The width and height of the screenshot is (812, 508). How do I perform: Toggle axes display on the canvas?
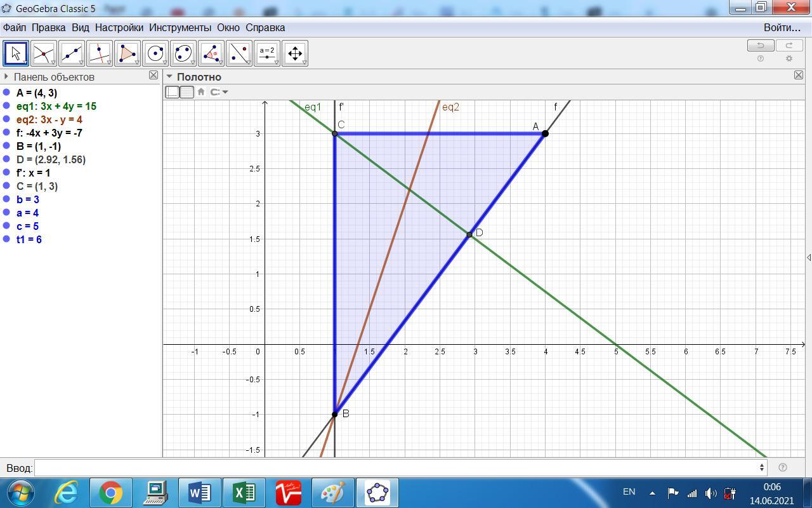click(x=172, y=91)
